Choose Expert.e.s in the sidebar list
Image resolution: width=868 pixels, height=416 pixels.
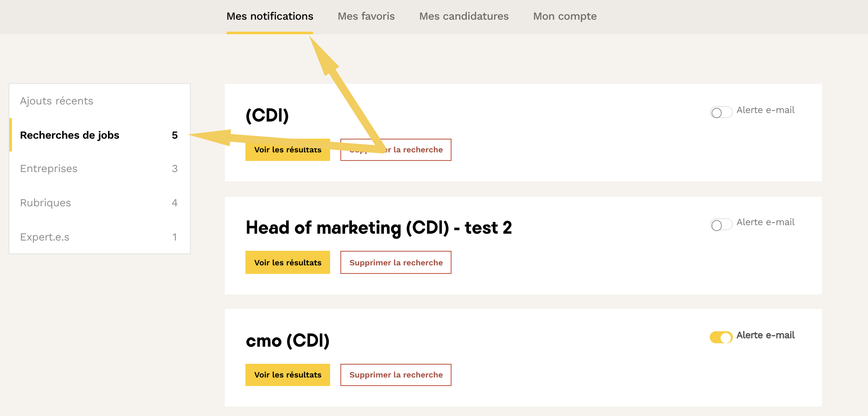click(x=44, y=237)
